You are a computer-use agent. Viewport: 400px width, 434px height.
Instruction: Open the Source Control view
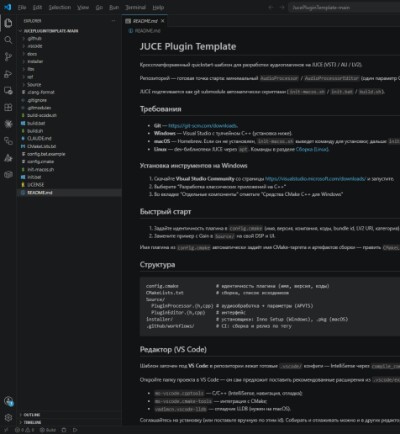coord(8,57)
